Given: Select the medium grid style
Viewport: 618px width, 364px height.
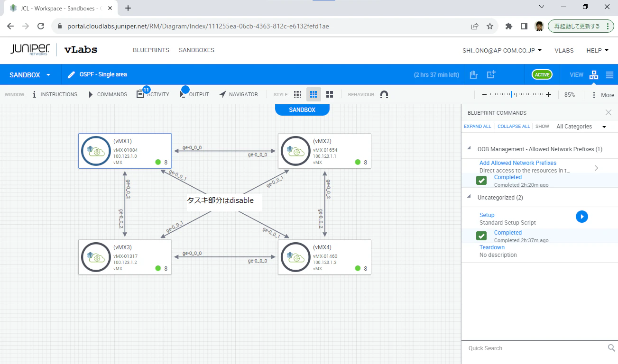Looking at the screenshot, I should (314, 94).
